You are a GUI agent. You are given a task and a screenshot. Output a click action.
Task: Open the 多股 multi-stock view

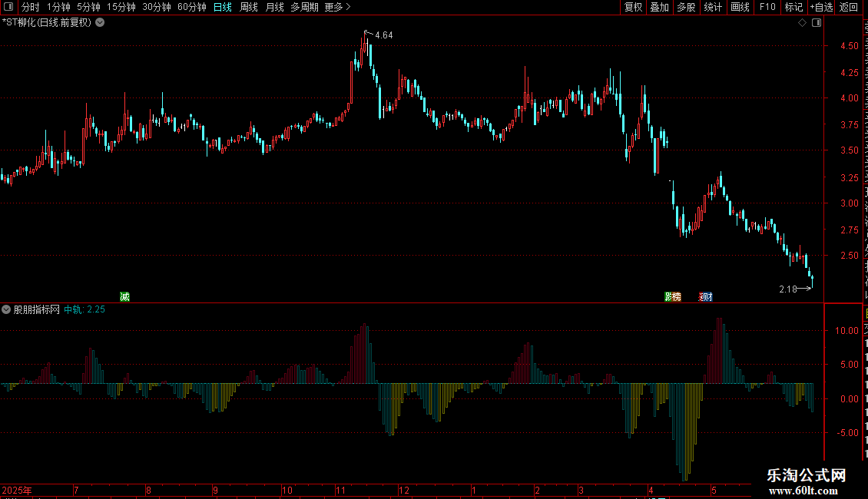(x=687, y=7)
